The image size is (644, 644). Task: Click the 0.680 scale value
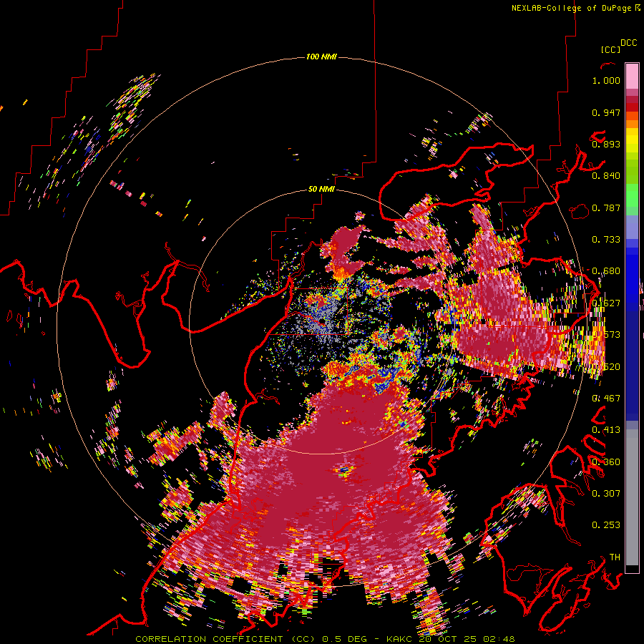[606, 271]
